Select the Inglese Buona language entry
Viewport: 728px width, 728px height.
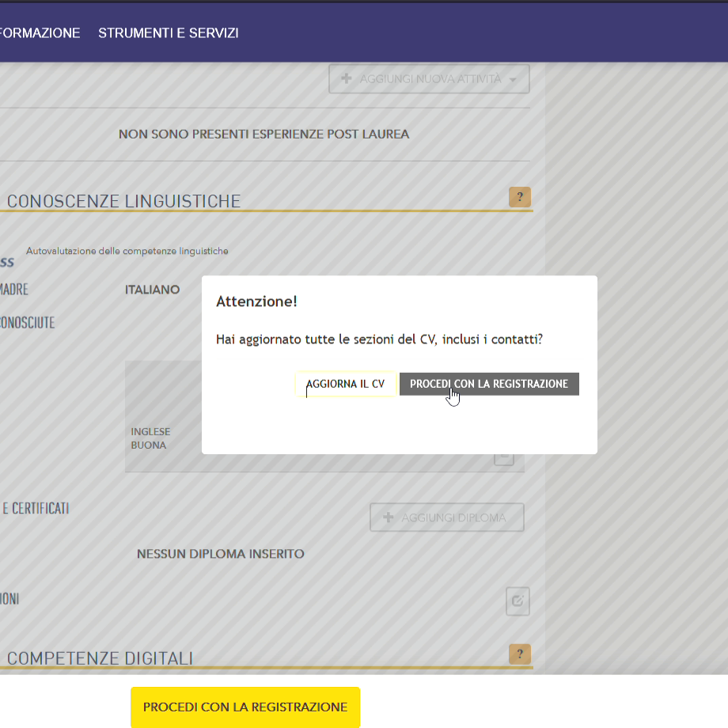click(x=150, y=438)
